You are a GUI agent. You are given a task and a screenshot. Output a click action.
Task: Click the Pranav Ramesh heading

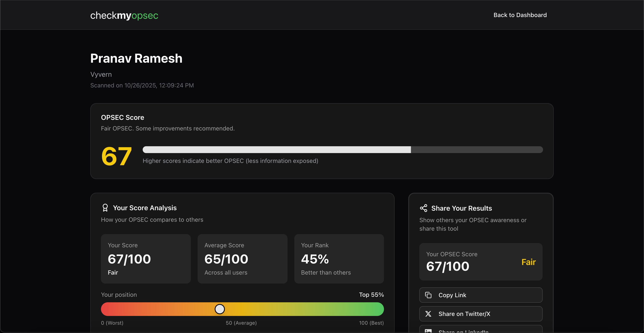pos(136,58)
